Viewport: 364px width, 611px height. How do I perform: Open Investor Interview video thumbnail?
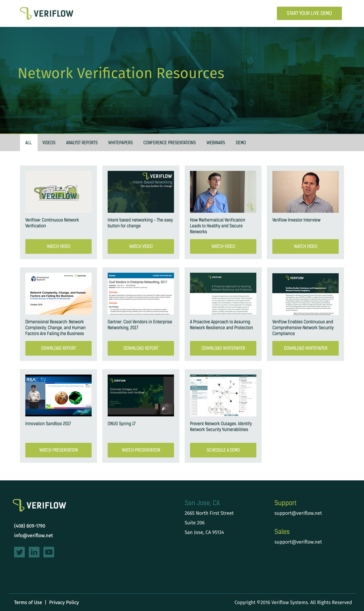305,192
